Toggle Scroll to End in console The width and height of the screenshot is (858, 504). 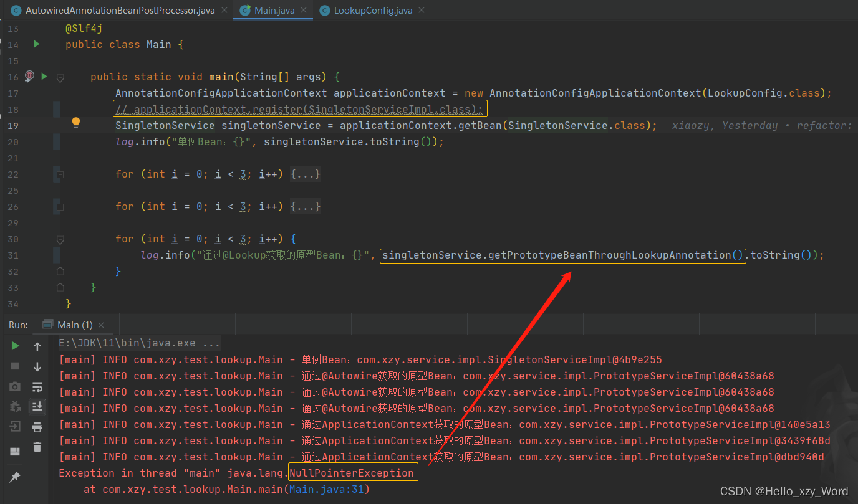point(37,406)
